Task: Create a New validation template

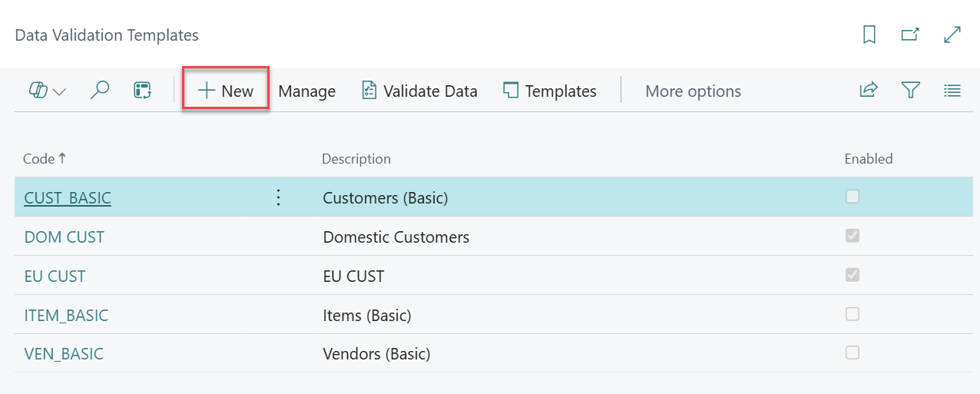Action: click(x=226, y=91)
